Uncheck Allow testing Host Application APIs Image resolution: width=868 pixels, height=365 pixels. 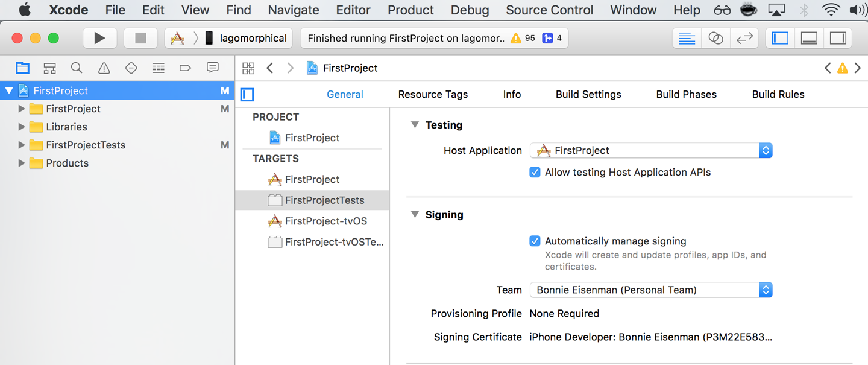(535, 173)
